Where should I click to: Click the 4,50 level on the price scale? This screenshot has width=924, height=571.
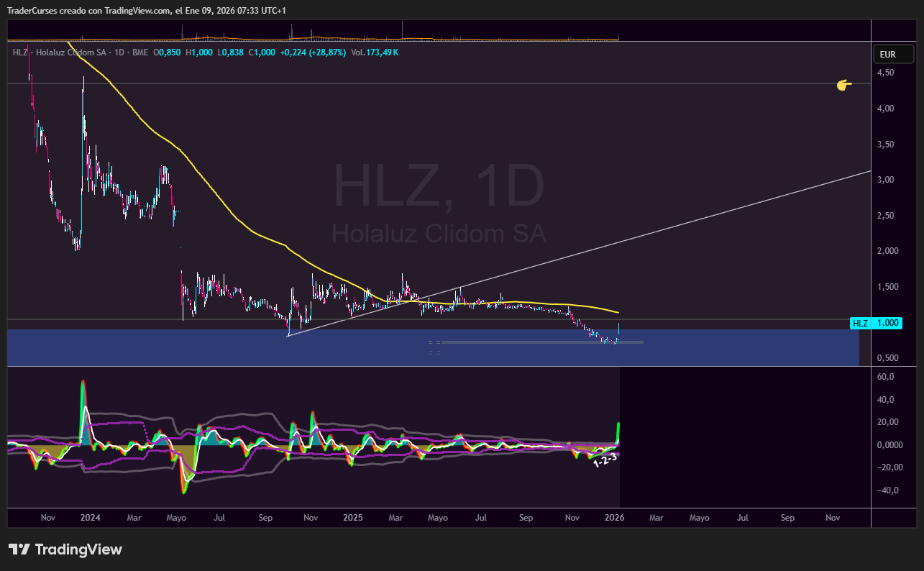pyautogui.click(x=887, y=73)
